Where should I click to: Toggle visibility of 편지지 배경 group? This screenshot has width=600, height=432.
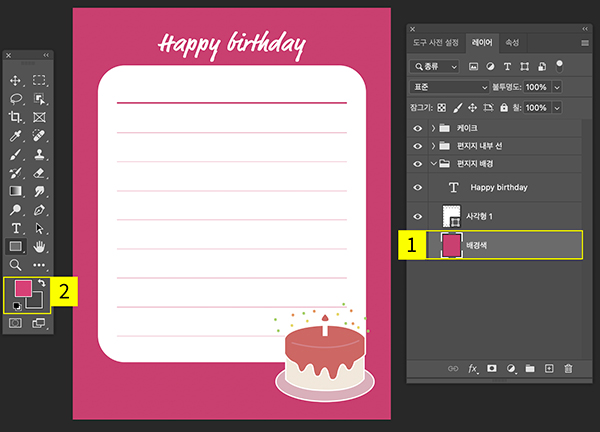[417, 164]
